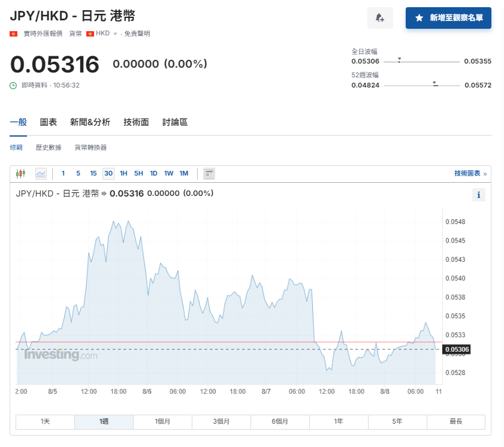Activate the 1週 range toggle
Screen dimensions: 504x447
tap(103, 422)
